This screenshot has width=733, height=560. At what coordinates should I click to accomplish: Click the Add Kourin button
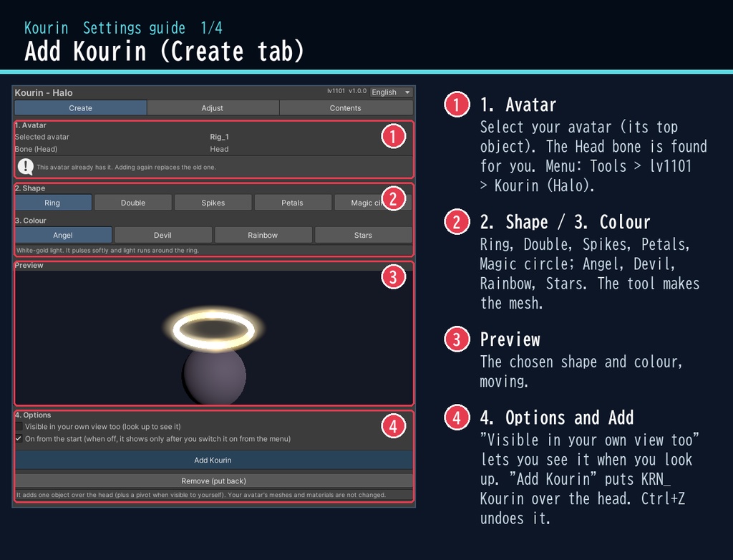(213, 460)
